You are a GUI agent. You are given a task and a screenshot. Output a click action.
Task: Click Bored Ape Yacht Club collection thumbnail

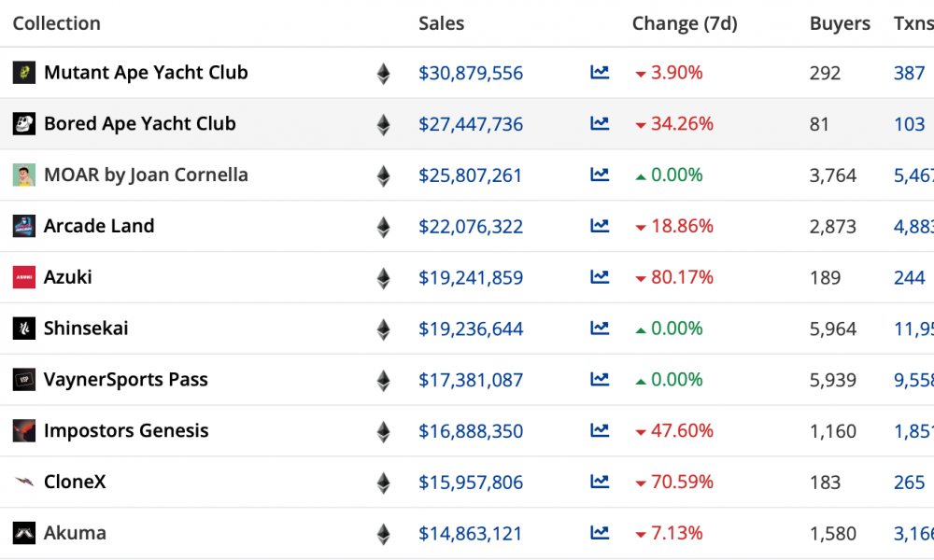(24, 124)
